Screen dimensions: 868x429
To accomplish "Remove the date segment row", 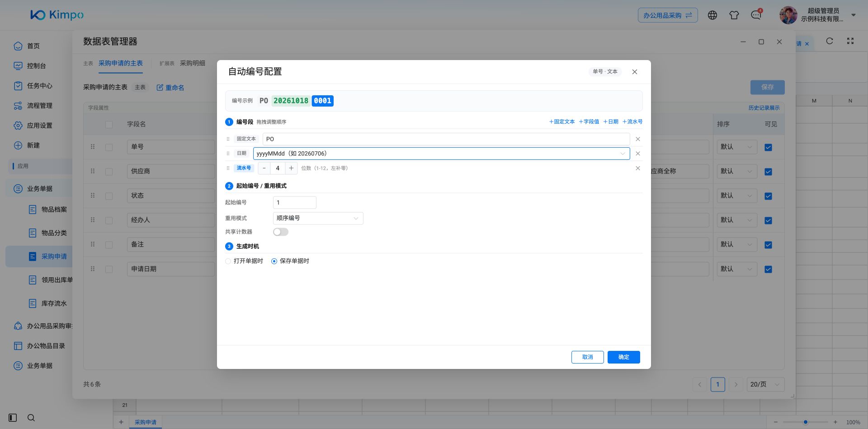I will click(638, 154).
